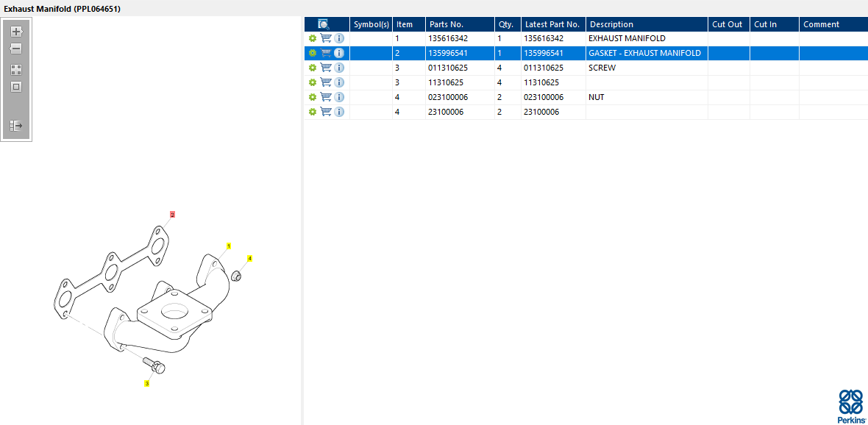Click the Qty. column header
This screenshot has height=425, width=868.
(508, 24)
